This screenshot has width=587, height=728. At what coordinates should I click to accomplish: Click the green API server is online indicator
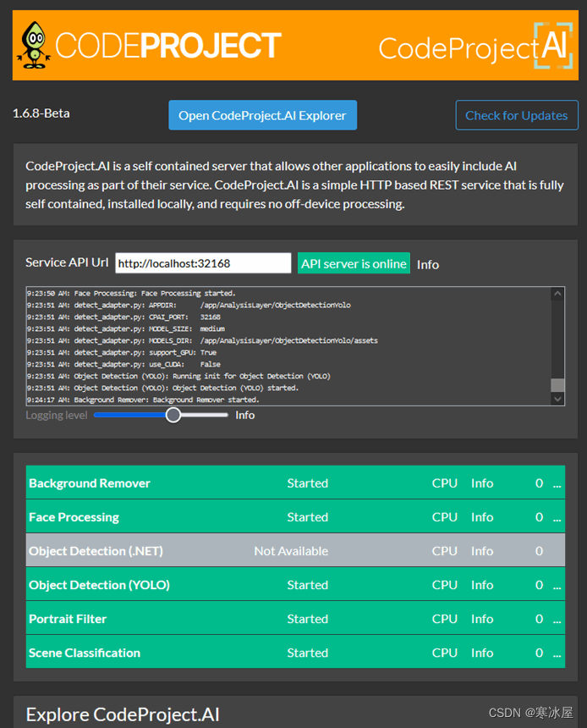[354, 263]
